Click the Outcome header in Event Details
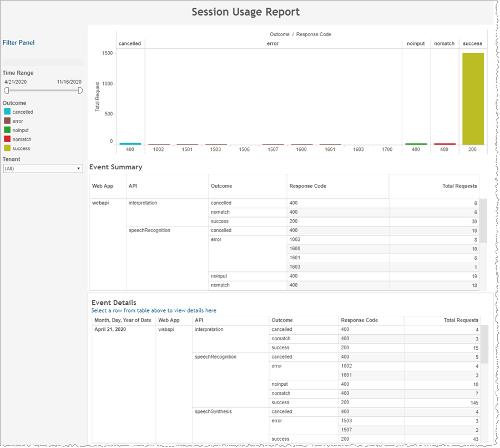The width and height of the screenshot is (500, 448). click(282, 320)
